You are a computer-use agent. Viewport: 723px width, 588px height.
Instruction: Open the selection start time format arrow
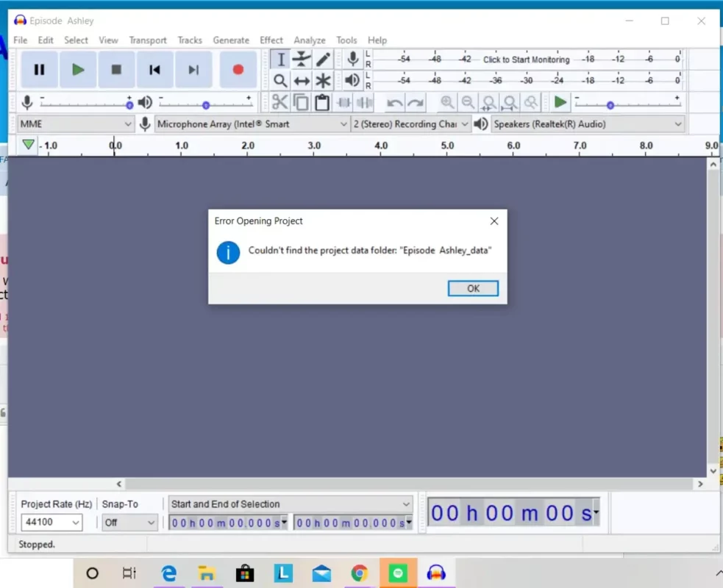(x=285, y=522)
